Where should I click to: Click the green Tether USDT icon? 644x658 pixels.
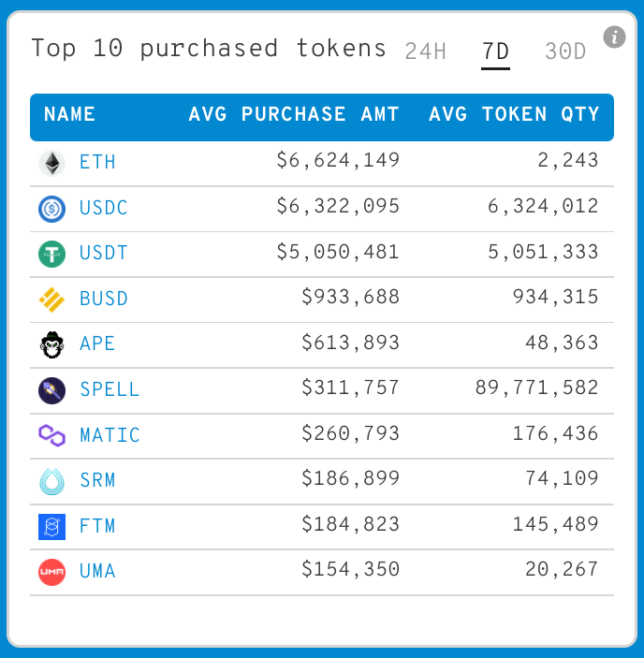click(51, 254)
